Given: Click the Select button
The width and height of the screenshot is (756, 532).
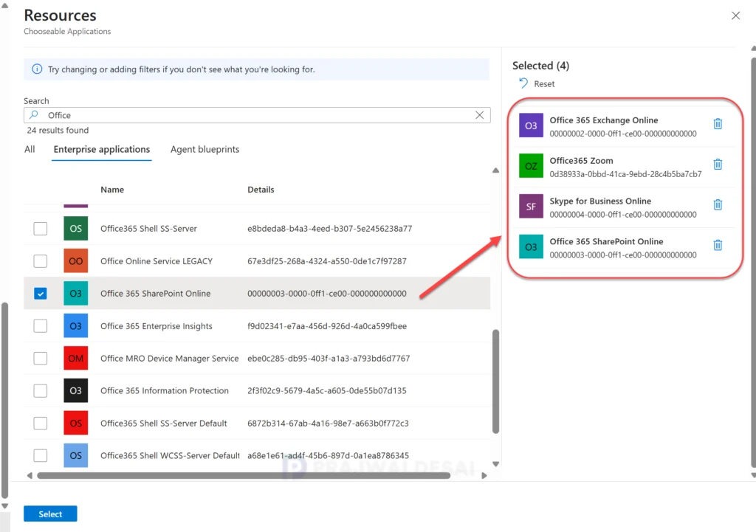Looking at the screenshot, I should 50,514.
